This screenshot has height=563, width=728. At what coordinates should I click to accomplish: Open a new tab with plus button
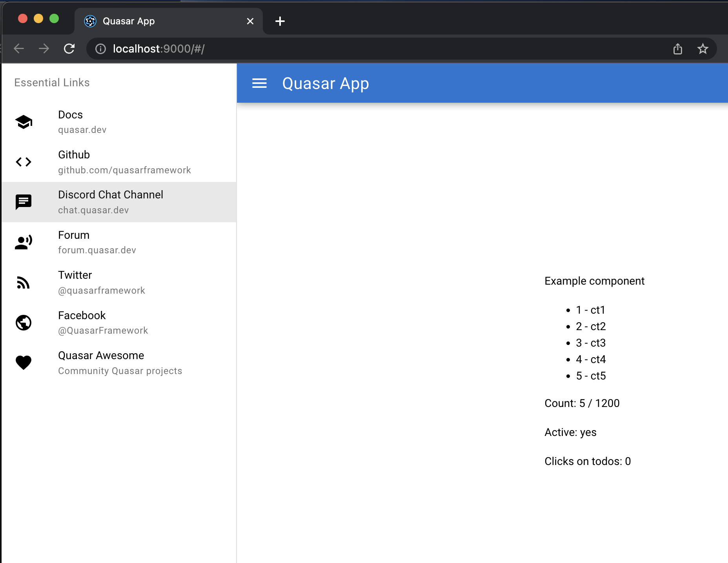pyautogui.click(x=280, y=21)
